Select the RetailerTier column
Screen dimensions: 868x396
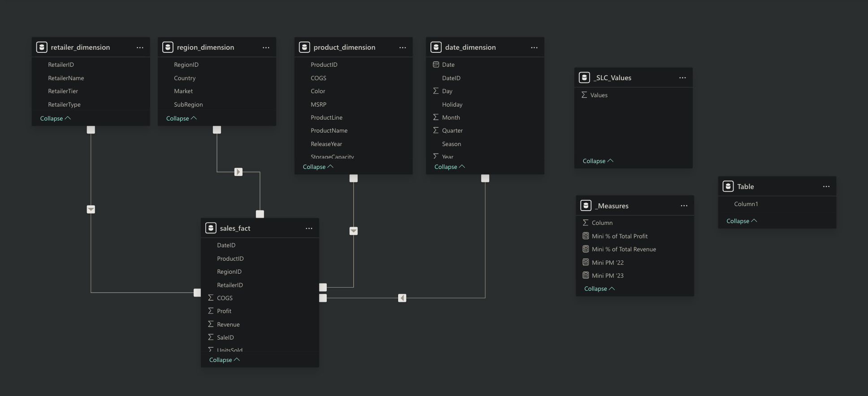[x=63, y=91]
